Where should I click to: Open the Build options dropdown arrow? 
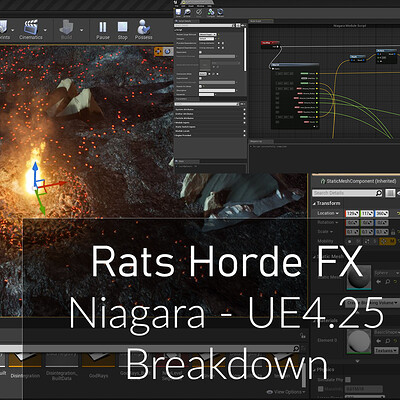point(81,30)
